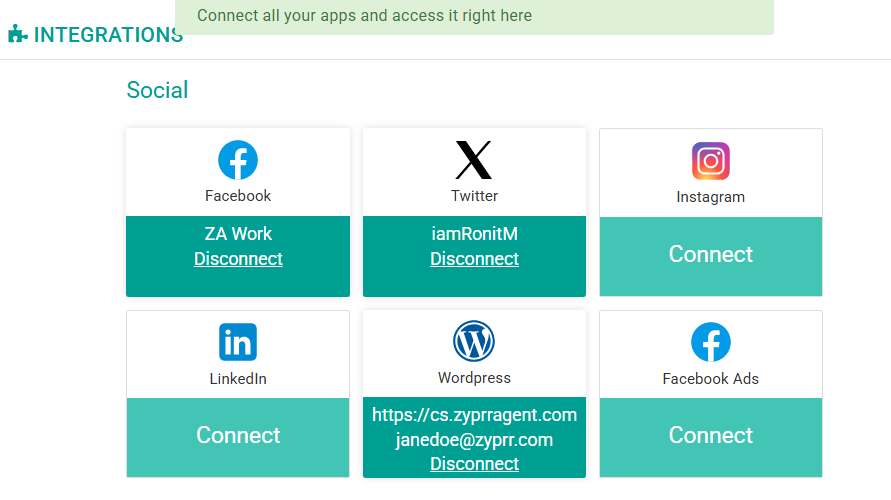Screen dimensions: 891x500
Task: Connect the Instagram integration
Action: pos(710,255)
